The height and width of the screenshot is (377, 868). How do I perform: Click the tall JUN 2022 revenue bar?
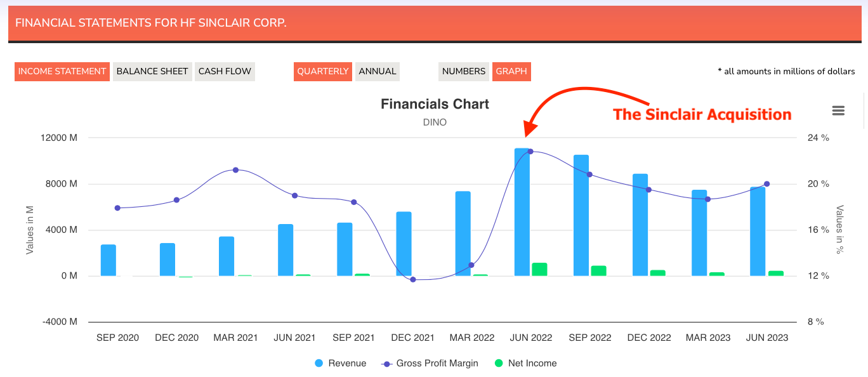[x=520, y=209]
